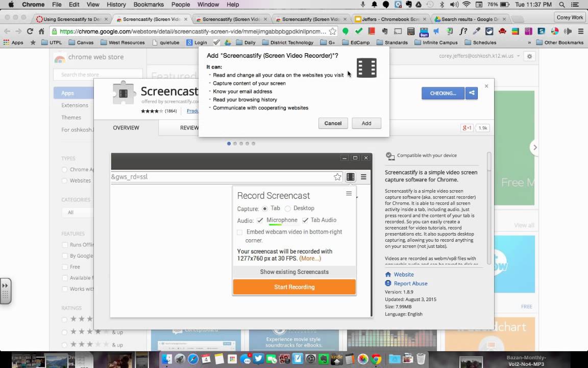Click the blue megaphone extension icon
The image size is (588, 368).
(x=436, y=31)
